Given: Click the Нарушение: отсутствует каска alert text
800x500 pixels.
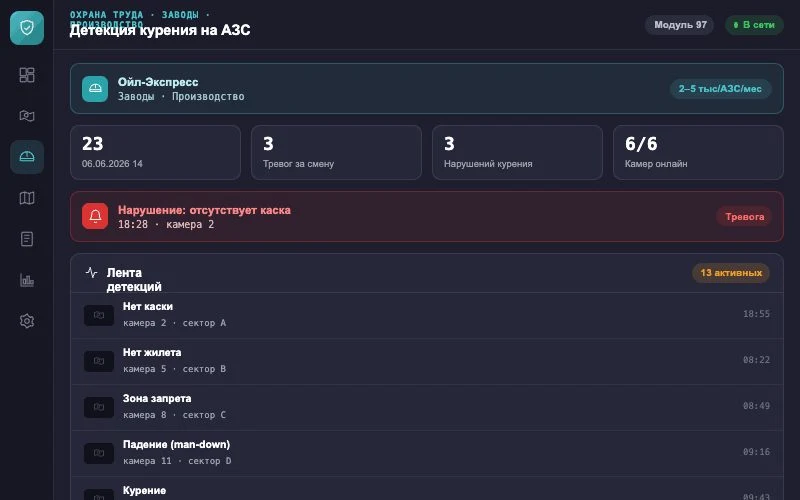Looking at the screenshot, I should point(204,210).
